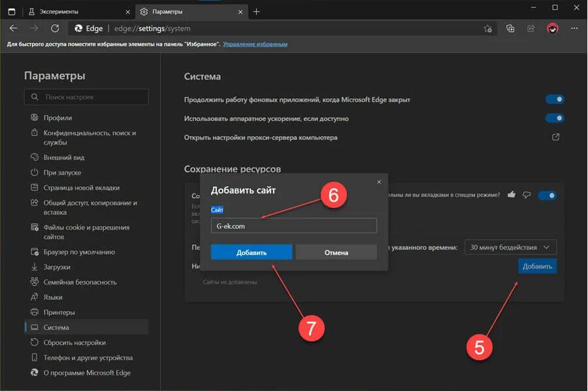Close the Эксперименты tab
Viewport: 588px width, 391px height.
[127, 12]
